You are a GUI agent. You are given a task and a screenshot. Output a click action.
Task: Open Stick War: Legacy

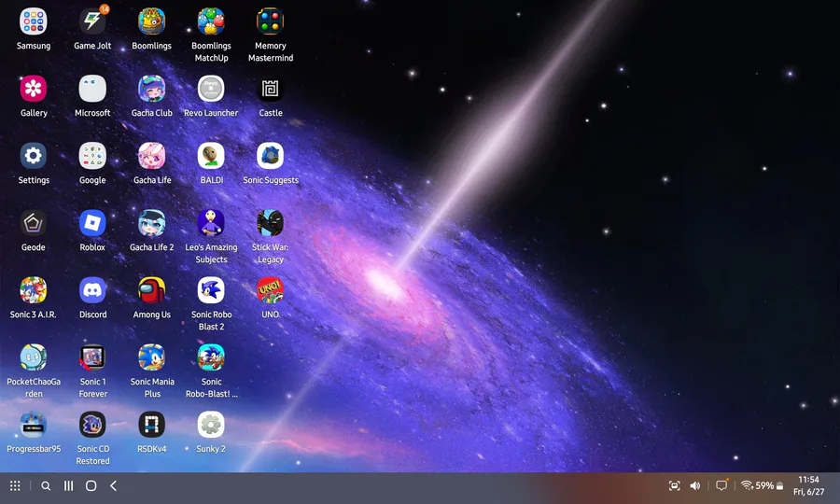270,223
